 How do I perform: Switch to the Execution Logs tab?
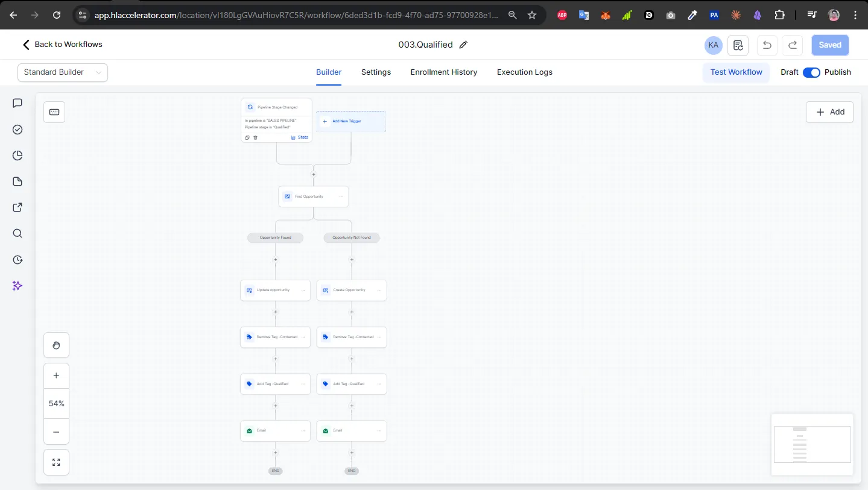point(524,72)
